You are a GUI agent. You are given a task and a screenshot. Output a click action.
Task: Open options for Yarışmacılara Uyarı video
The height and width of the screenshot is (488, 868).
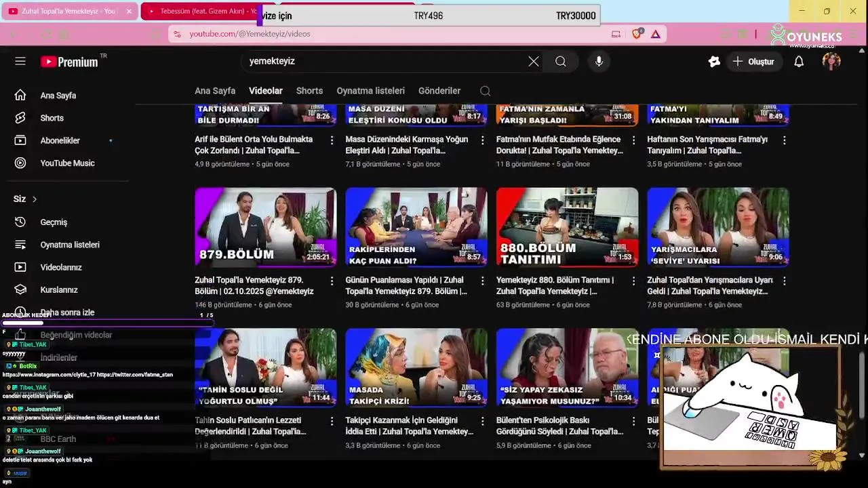pyautogui.click(x=784, y=281)
